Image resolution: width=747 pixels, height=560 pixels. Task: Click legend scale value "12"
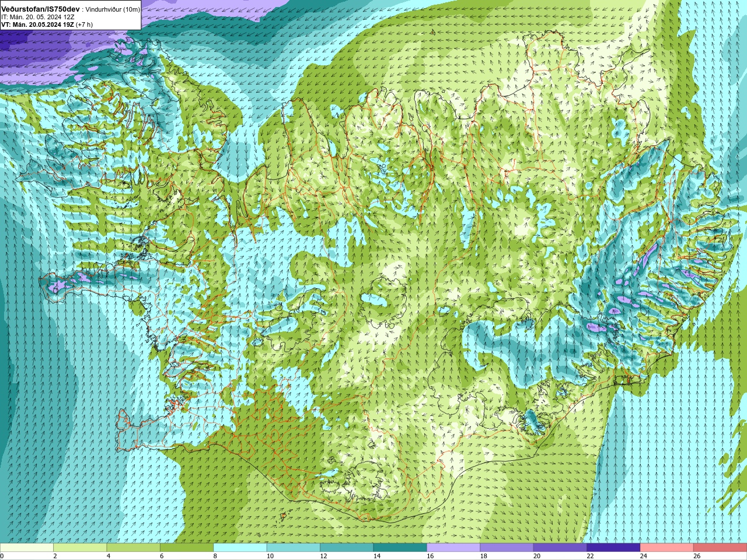pyautogui.click(x=323, y=556)
